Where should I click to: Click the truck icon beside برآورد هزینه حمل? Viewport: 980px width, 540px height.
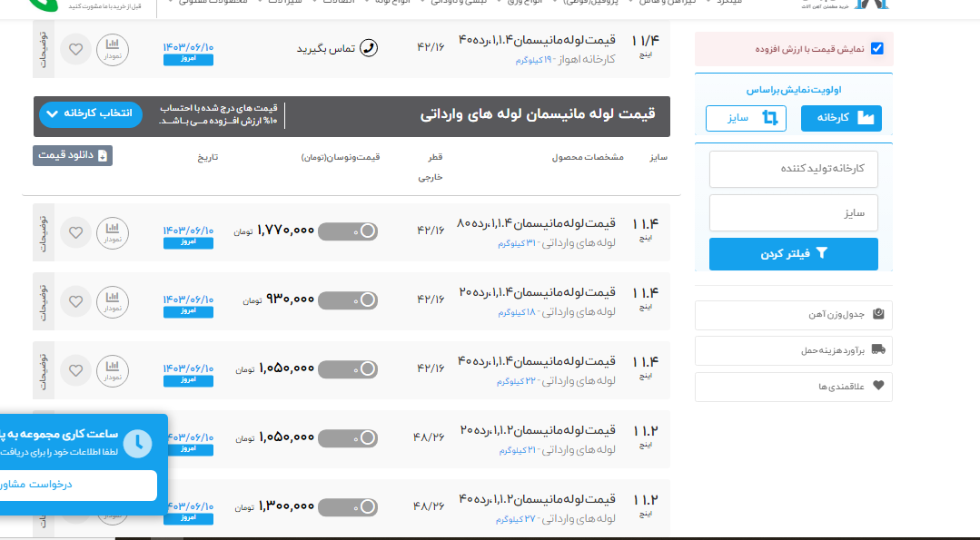coord(877,349)
